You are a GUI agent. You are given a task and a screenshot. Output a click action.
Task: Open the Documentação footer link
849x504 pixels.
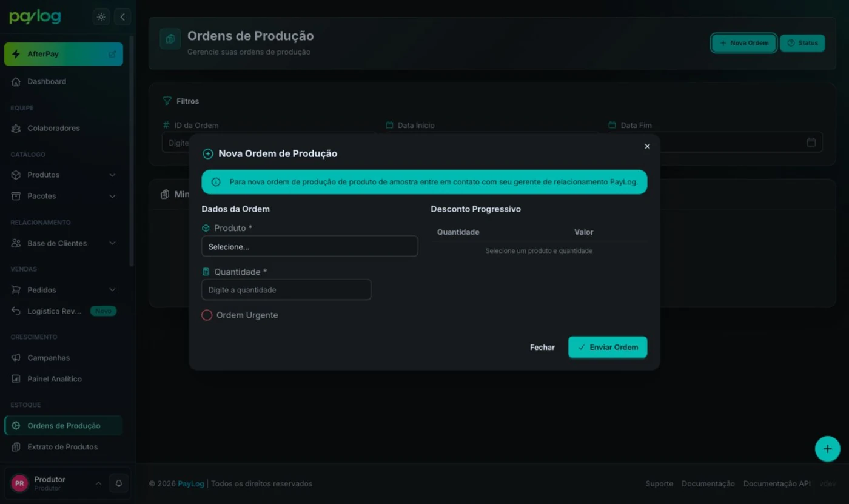[x=708, y=484]
